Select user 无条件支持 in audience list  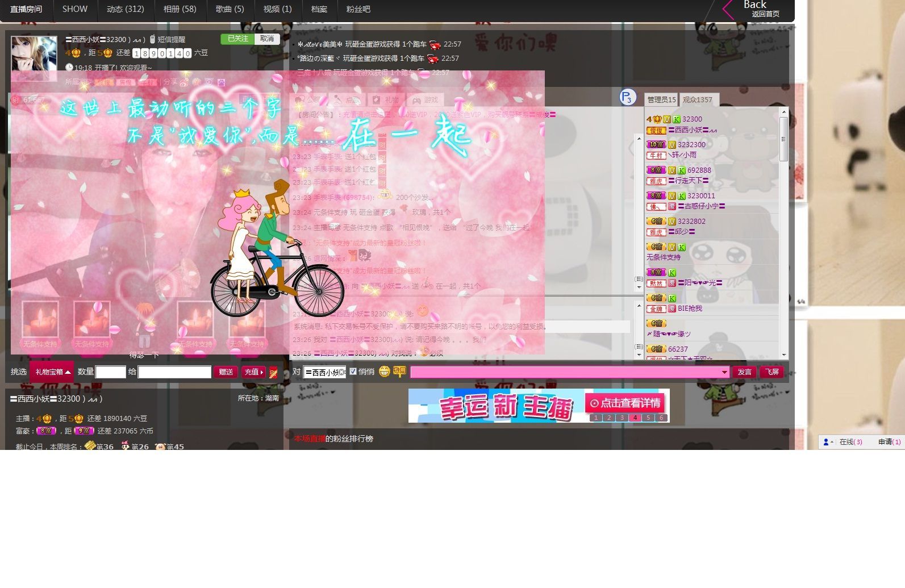[712, 252]
